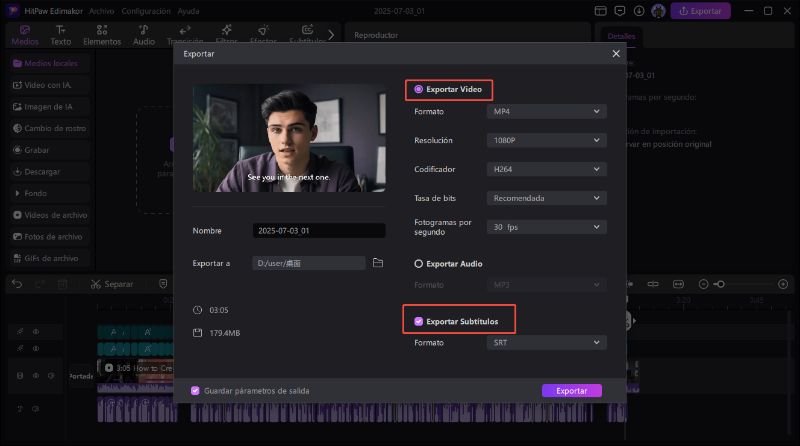Open the Audio panel icon
The width and height of the screenshot is (800, 446).
point(144,36)
